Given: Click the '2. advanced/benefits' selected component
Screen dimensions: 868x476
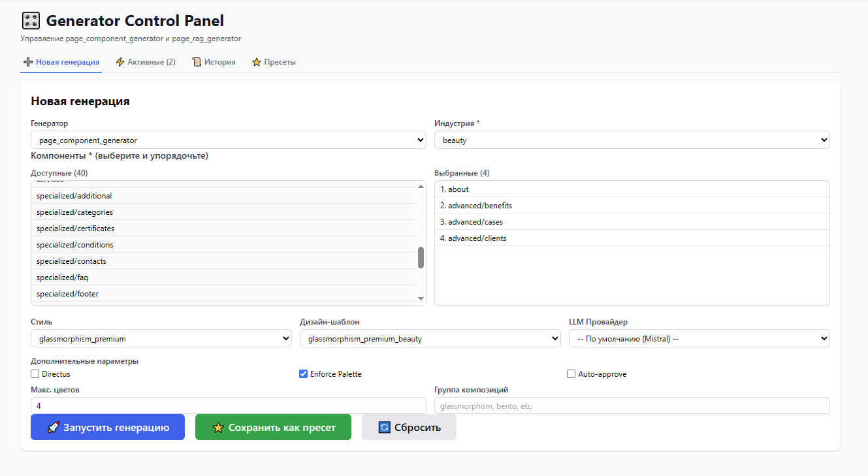Looking at the screenshot, I should click(x=632, y=206).
